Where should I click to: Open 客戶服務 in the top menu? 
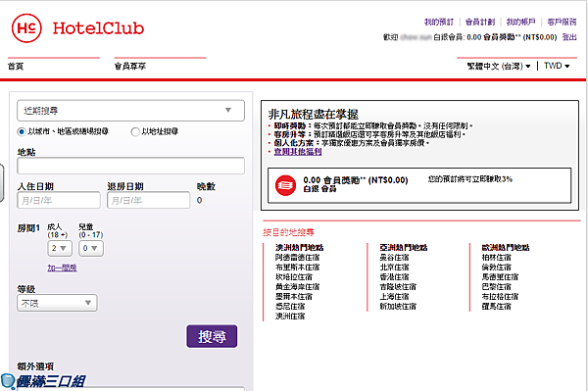(562, 22)
